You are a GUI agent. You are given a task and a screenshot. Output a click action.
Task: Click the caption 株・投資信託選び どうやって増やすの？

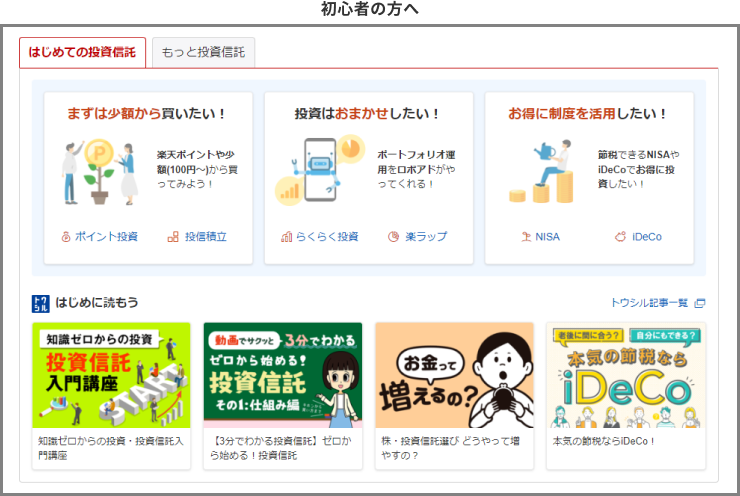[450, 448]
